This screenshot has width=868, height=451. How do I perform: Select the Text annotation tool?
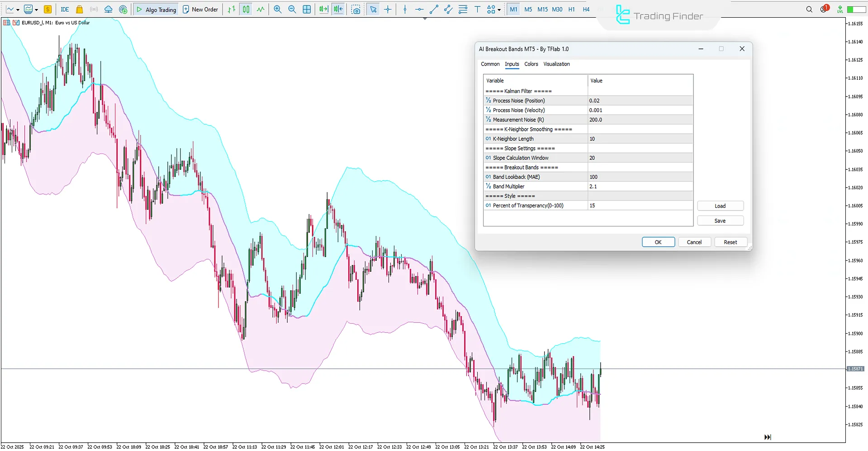point(478,9)
